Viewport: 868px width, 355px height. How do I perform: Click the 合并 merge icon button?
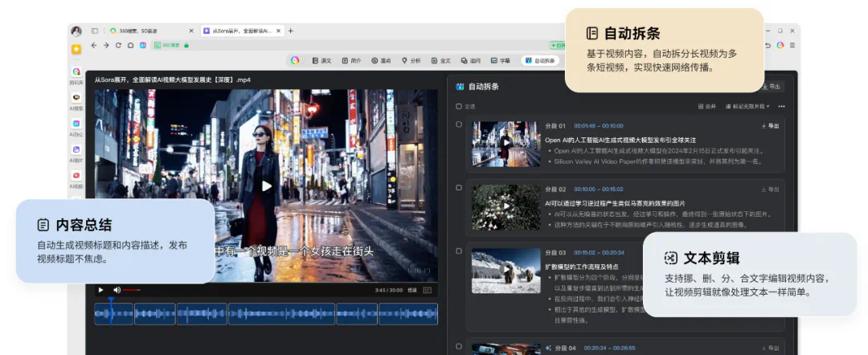coord(706,106)
